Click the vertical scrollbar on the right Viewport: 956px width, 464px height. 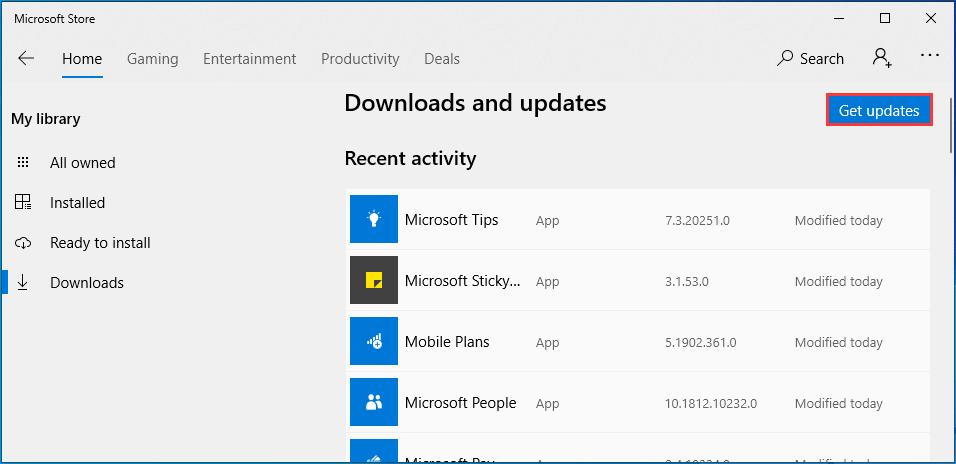pyautogui.click(x=951, y=125)
